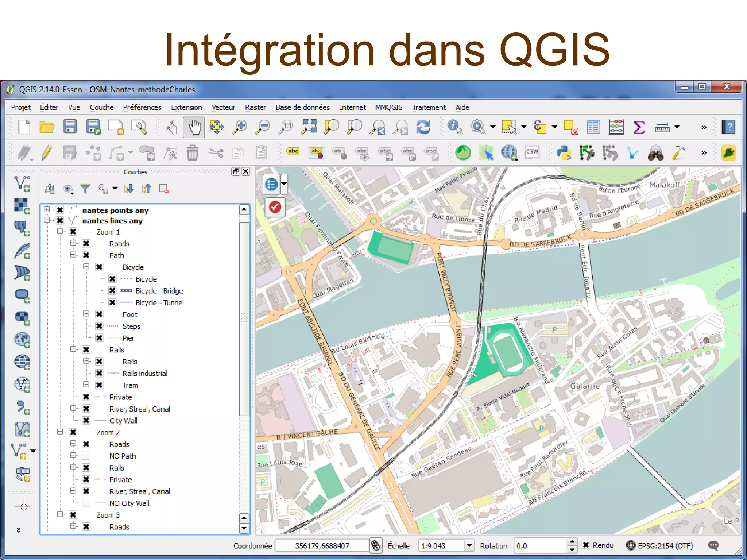The width and height of the screenshot is (747, 560).
Task: Click the toggle mouse coordinates icon
Action: 376,545
